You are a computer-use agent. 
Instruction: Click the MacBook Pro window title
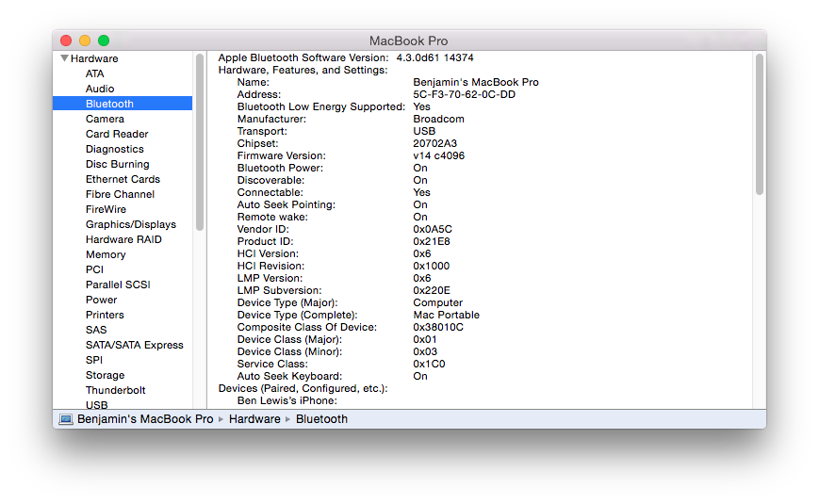(x=408, y=41)
